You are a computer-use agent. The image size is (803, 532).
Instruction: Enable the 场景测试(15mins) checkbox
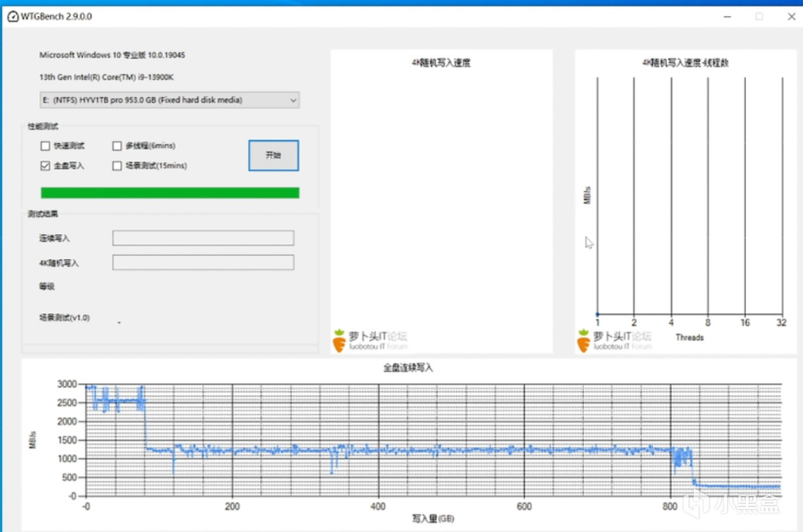pyautogui.click(x=117, y=165)
